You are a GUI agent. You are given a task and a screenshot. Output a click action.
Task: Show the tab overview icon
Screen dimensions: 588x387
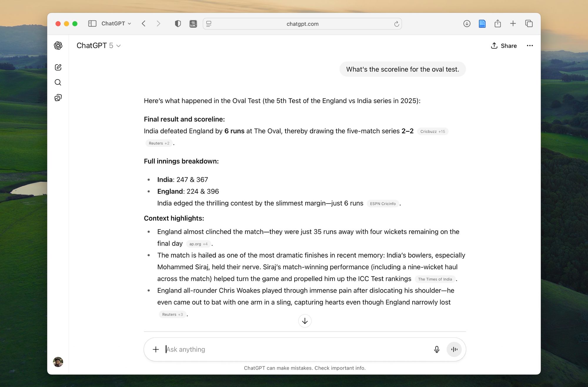click(529, 24)
